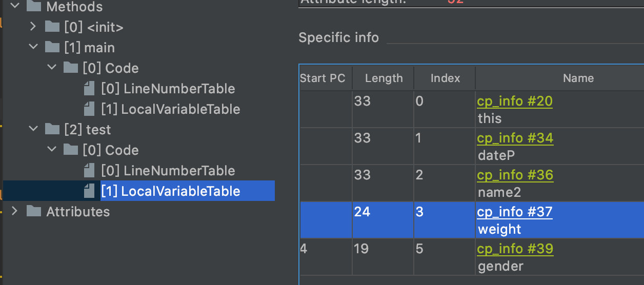Expand the Attributes tree node

pyautogui.click(x=14, y=211)
